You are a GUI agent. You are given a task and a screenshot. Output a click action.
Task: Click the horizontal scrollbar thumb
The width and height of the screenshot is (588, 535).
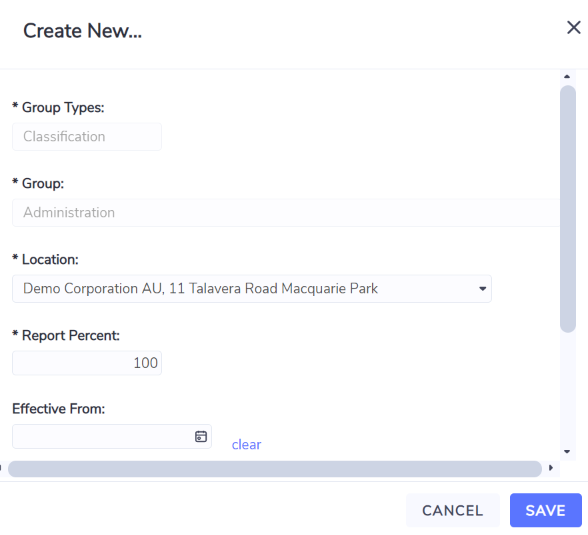pos(275,469)
